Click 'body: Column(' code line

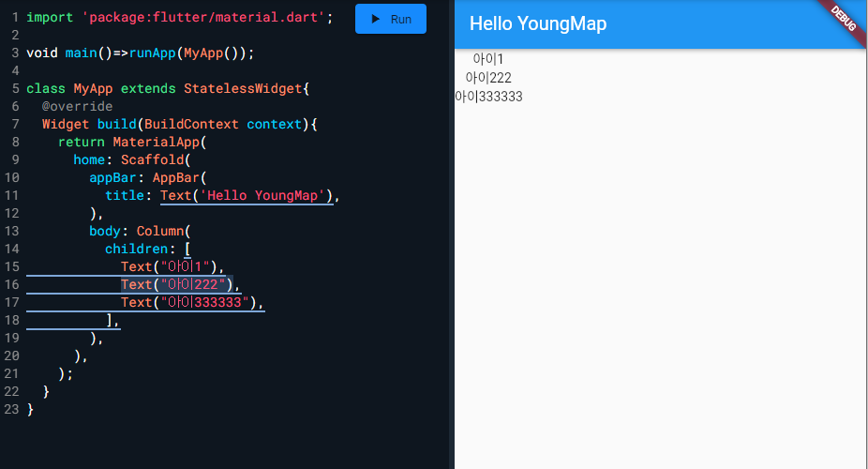(x=140, y=231)
